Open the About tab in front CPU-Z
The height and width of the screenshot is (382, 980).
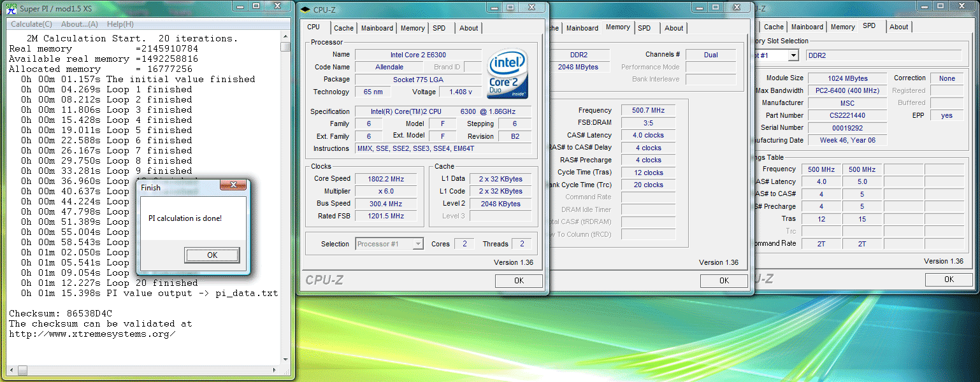(x=469, y=28)
